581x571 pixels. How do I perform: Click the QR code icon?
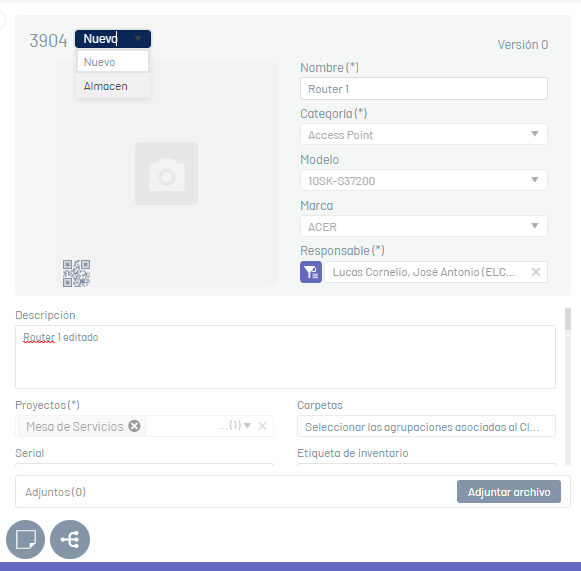76,273
